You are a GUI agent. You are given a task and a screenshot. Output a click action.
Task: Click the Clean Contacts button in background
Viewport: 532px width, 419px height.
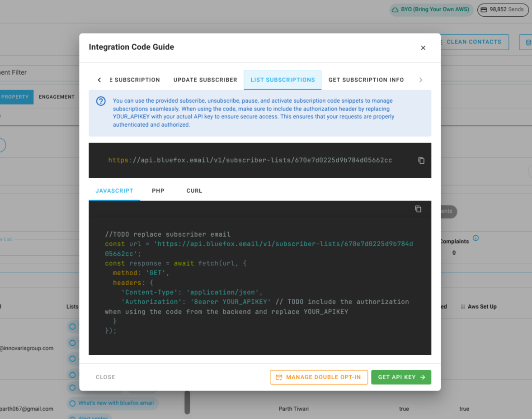tap(474, 42)
